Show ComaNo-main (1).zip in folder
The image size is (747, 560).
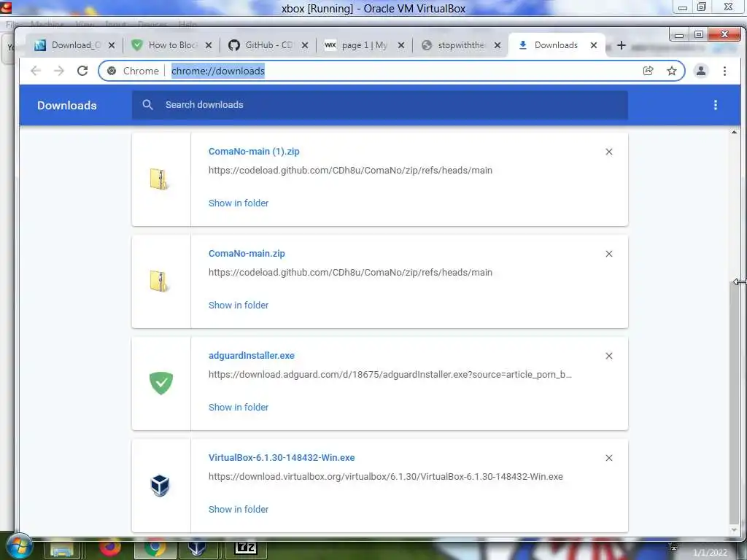click(x=239, y=203)
